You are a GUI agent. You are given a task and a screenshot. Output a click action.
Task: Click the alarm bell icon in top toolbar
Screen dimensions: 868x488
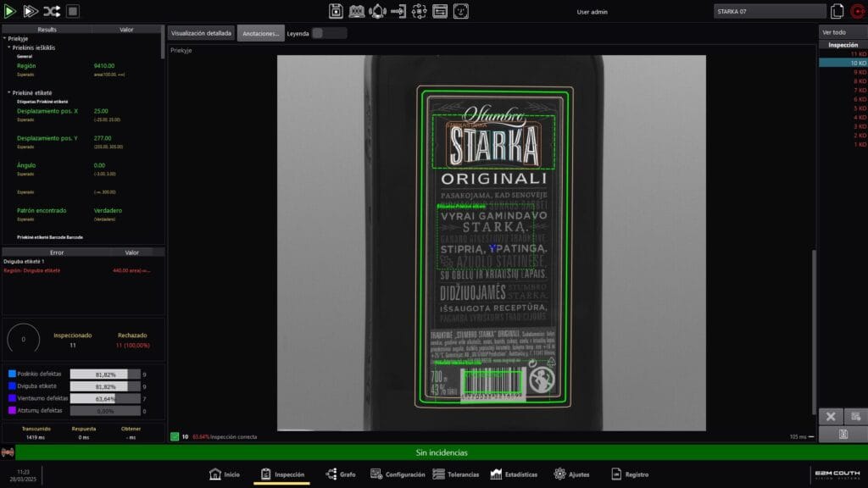[377, 11]
